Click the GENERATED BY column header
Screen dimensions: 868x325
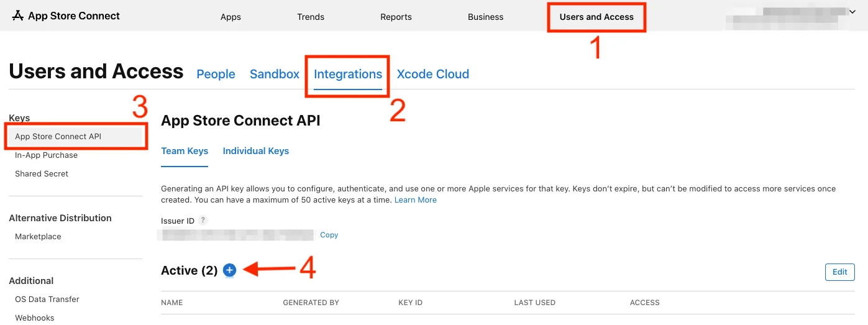point(311,303)
